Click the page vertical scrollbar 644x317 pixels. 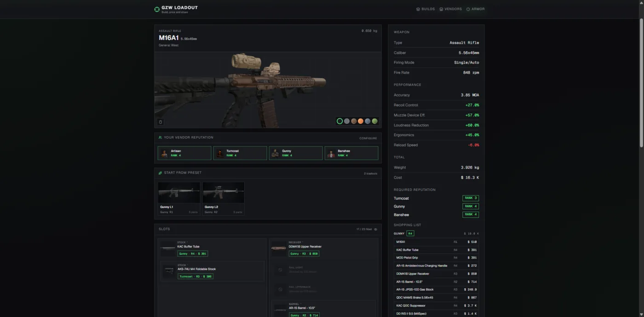point(641,83)
